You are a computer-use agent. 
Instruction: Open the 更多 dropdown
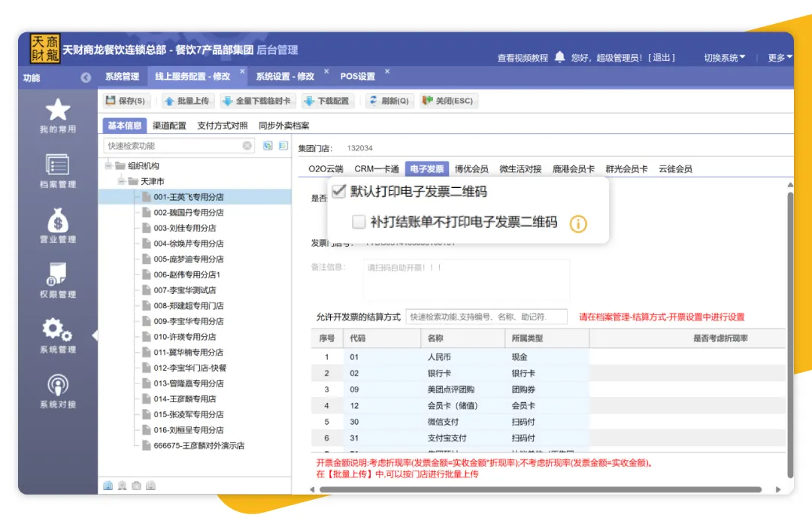tap(780, 57)
